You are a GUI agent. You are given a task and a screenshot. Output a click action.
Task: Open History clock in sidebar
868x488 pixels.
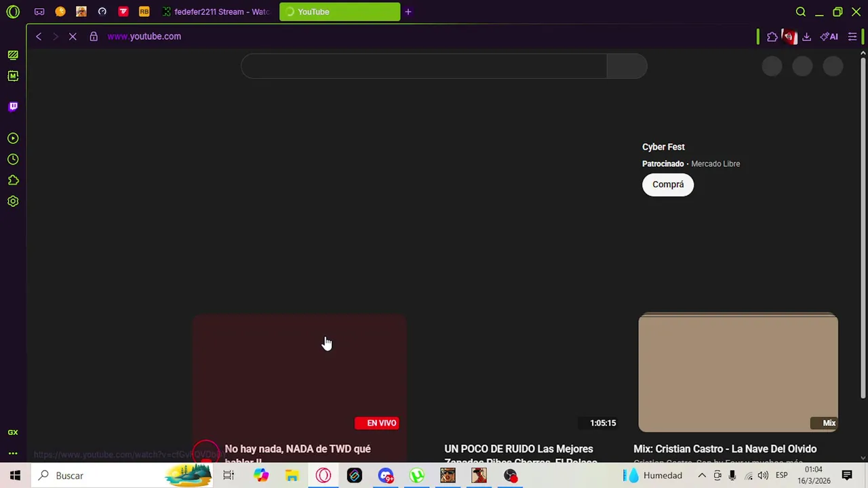pos(13,159)
